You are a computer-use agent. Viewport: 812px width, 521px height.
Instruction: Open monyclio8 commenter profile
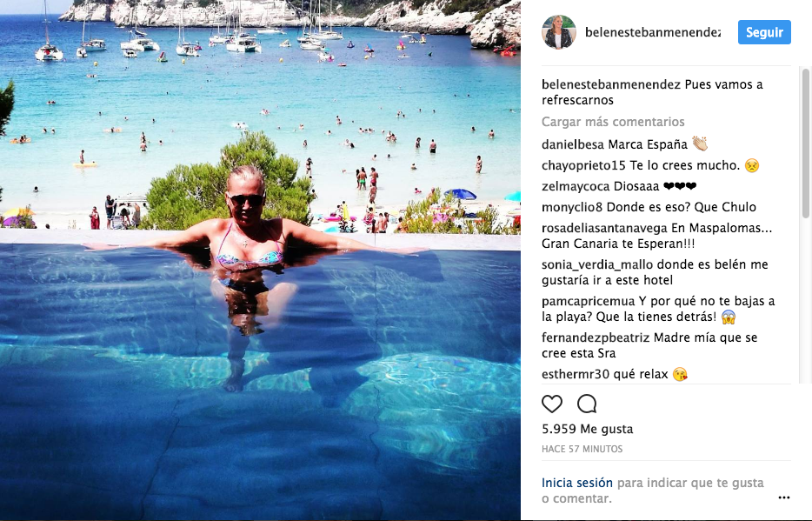[572, 207]
